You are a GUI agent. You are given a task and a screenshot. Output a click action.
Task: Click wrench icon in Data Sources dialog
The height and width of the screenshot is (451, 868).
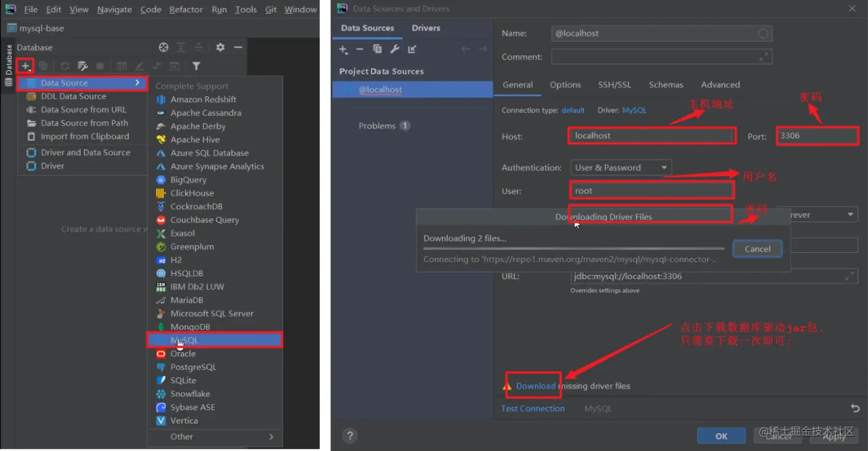click(x=394, y=49)
